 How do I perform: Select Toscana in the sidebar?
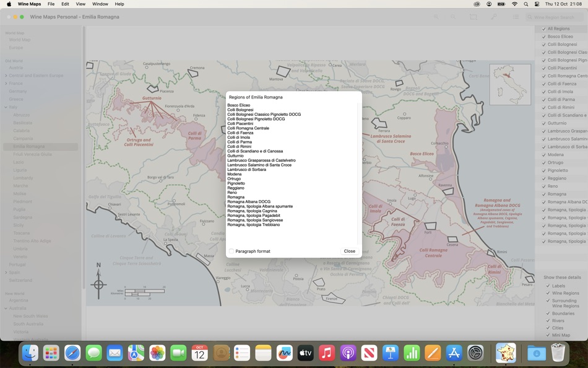pos(21,233)
